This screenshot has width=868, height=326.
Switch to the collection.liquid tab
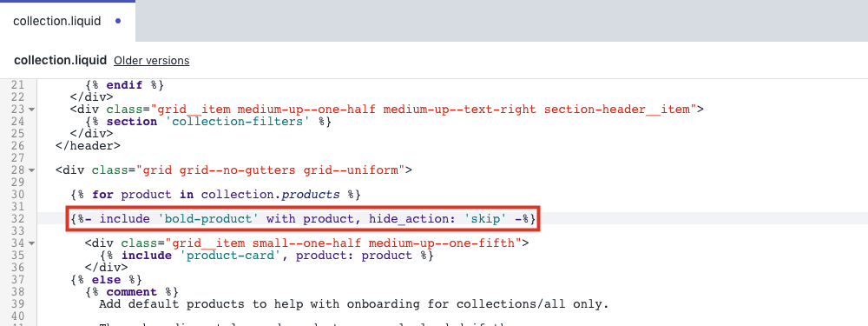click(x=68, y=21)
